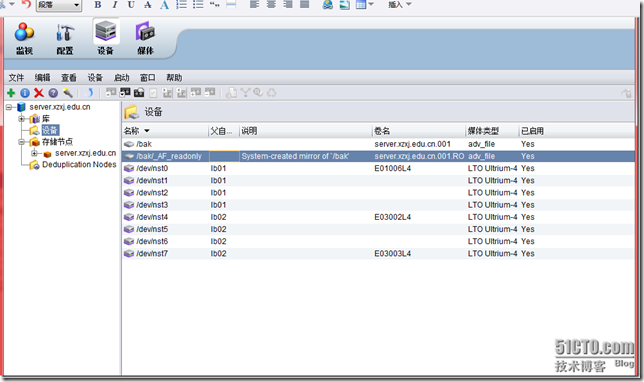Click the purple question mark Help icon
The height and width of the screenshot is (382, 644).
point(53,93)
